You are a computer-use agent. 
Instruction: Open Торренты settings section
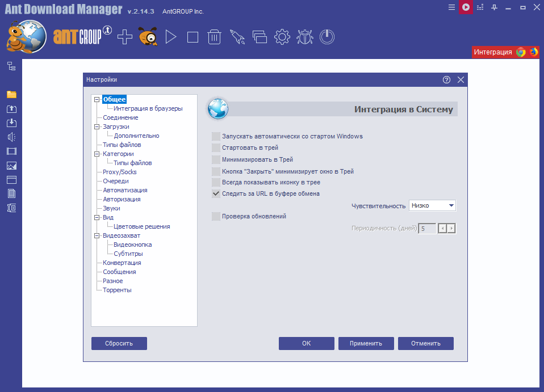[117, 290]
